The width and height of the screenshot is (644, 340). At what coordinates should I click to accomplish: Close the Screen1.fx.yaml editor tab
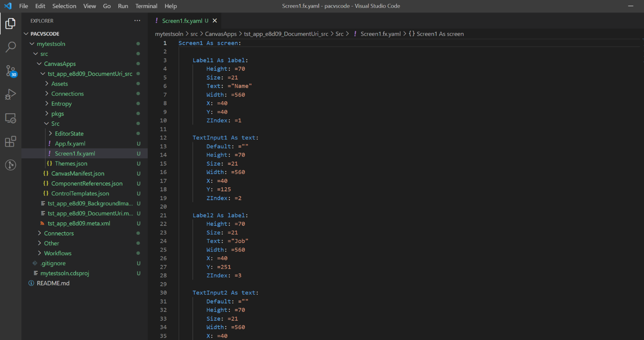[215, 20]
